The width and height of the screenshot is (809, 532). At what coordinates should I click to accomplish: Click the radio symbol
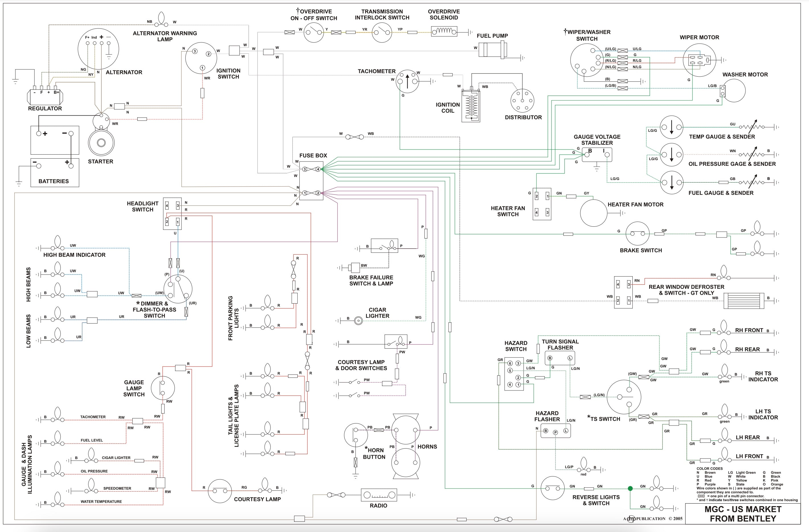pos(379,495)
